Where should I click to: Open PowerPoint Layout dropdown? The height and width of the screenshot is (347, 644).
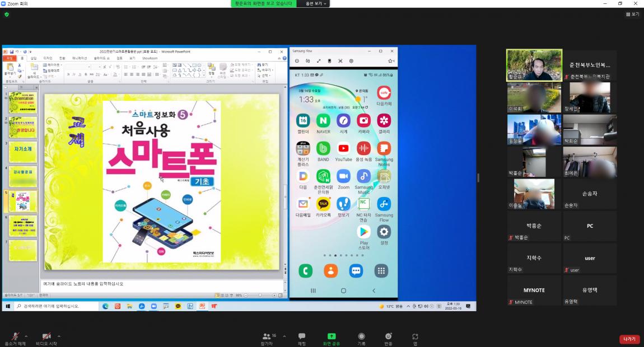click(x=52, y=65)
